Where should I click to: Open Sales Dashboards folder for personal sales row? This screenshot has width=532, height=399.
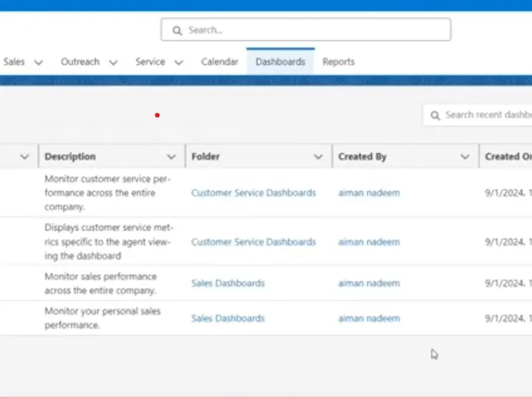click(x=227, y=318)
